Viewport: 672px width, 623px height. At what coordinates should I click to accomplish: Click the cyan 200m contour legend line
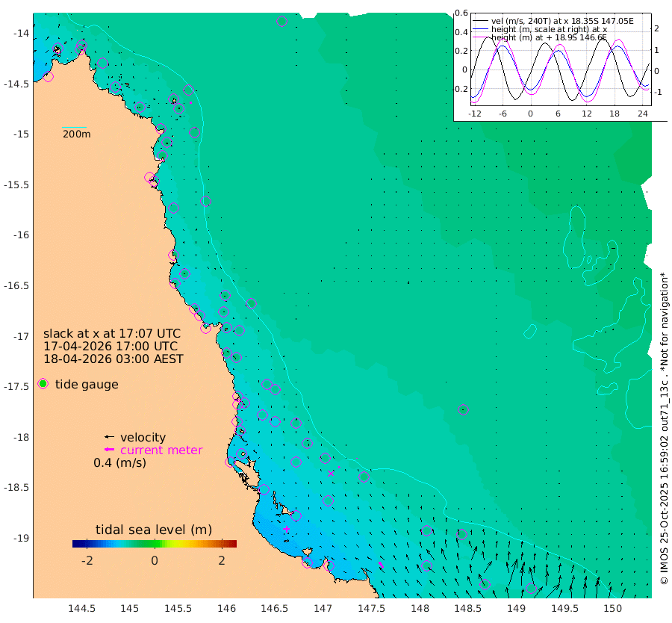click(x=74, y=127)
